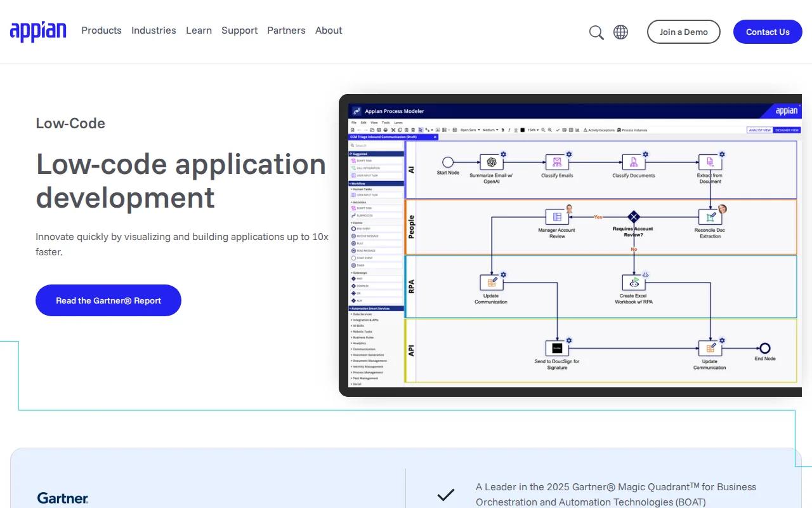Click the delete X toolbar icon
The width and height of the screenshot is (812, 508).
tap(393, 130)
